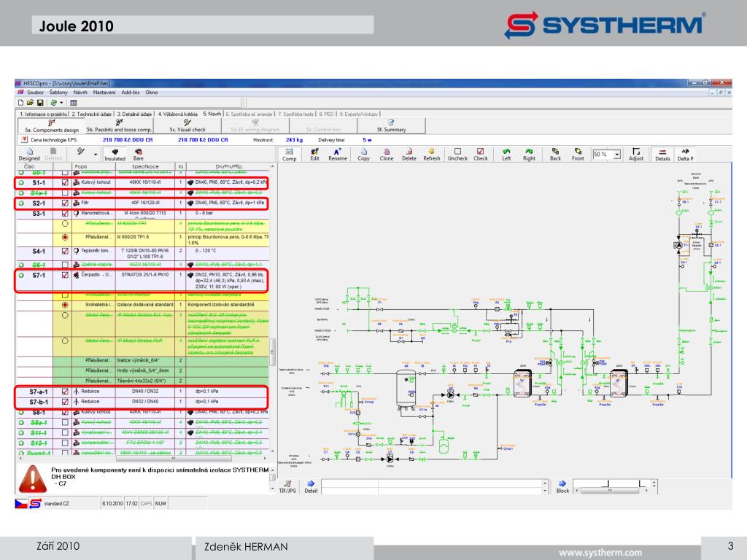Image resolution: width=747 pixels, height=560 pixels.
Task: Click the Edit component icon
Action: pos(315,155)
